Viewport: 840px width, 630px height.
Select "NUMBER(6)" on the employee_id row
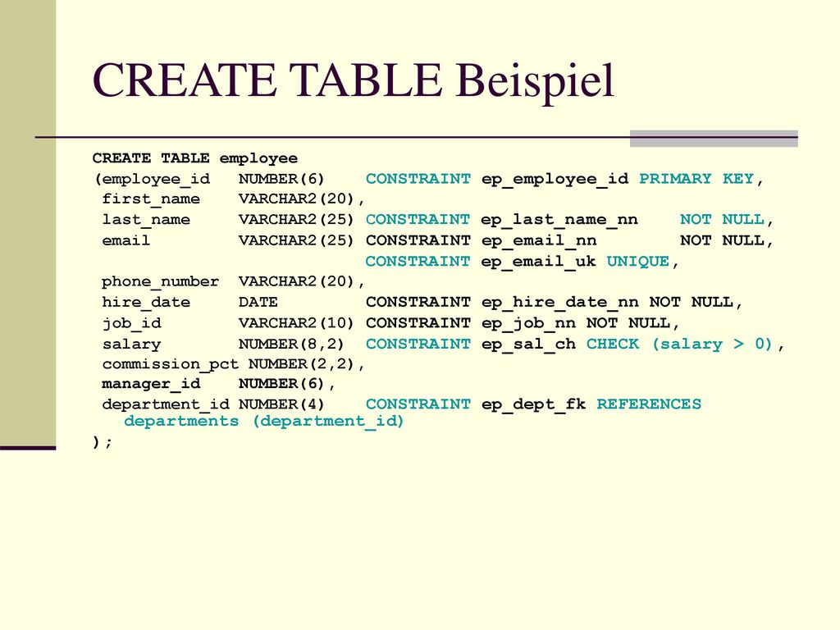point(282,178)
